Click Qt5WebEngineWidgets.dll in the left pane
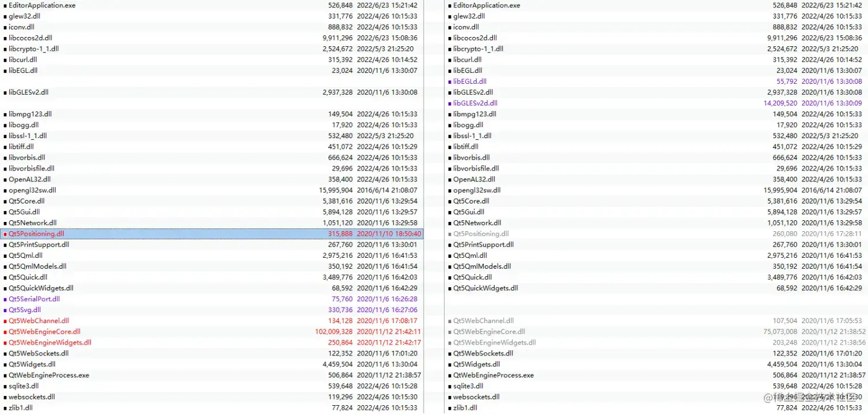 pyautogui.click(x=50, y=343)
